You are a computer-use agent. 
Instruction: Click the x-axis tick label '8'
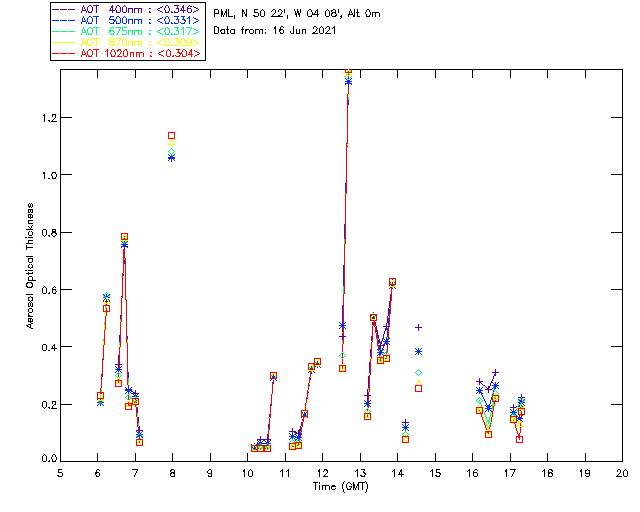[173, 473]
